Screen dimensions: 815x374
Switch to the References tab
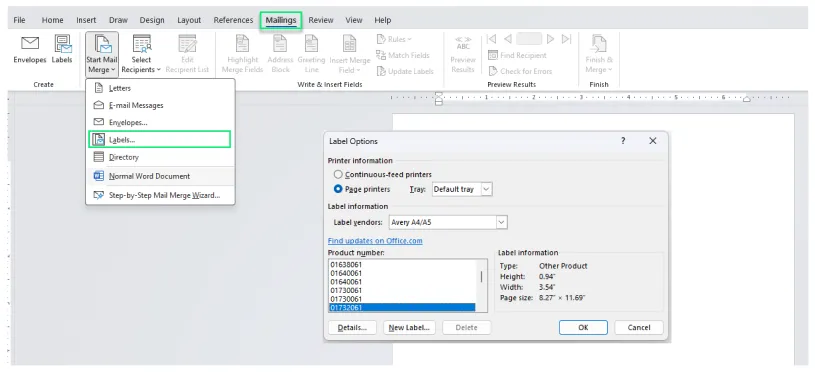[233, 20]
